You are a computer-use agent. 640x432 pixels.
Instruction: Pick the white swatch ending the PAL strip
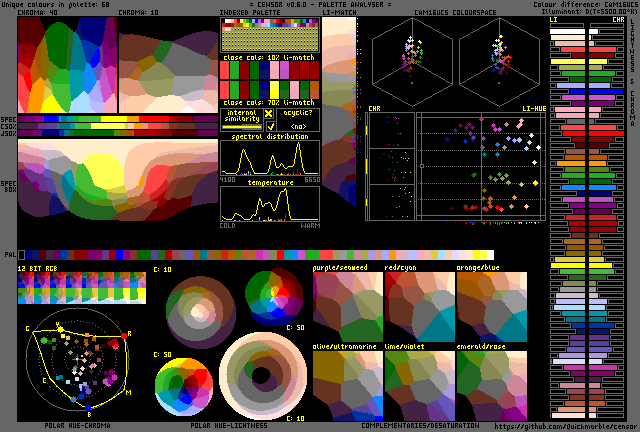pyautogui.click(x=489, y=255)
